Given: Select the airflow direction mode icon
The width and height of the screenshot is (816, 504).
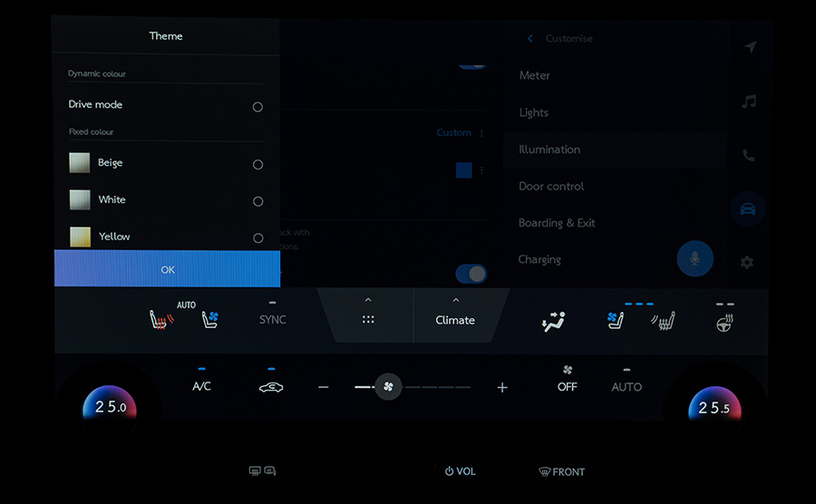Looking at the screenshot, I should [x=553, y=322].
